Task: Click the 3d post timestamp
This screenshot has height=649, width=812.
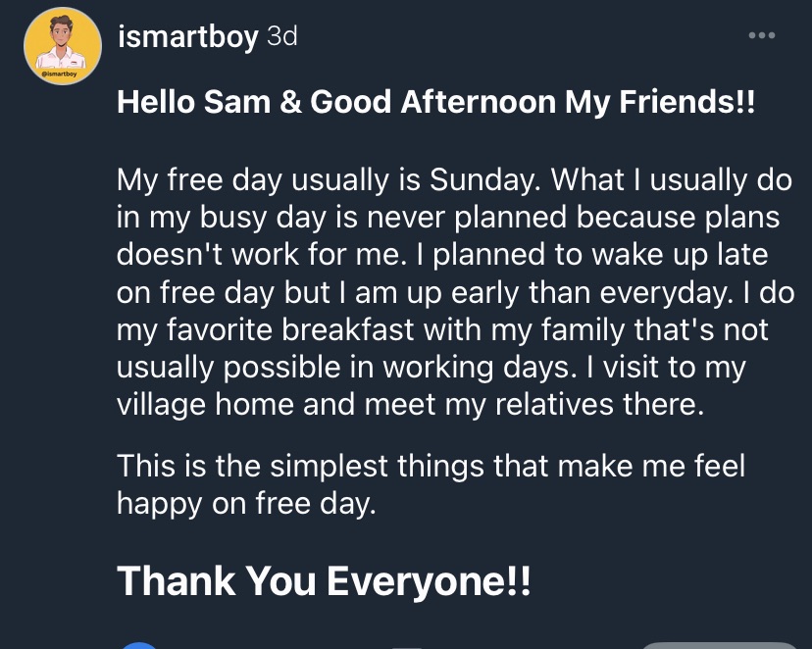Action: pyautogui.click(x=281, y=37)
